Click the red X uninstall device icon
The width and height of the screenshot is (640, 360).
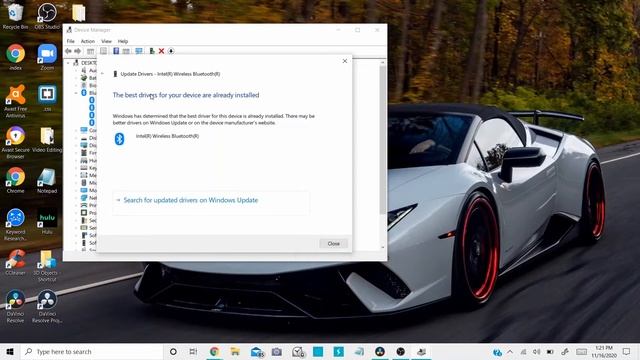161,51
